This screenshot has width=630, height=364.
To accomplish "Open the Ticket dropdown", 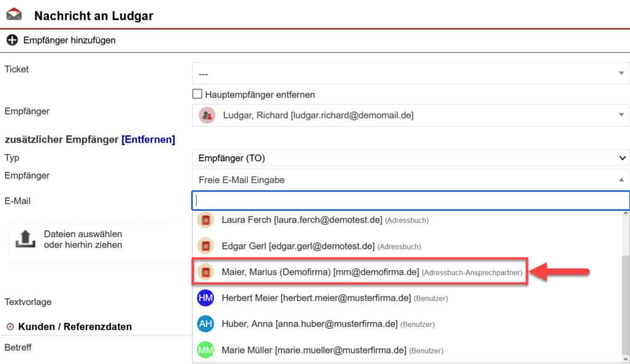I will point(409,73).
